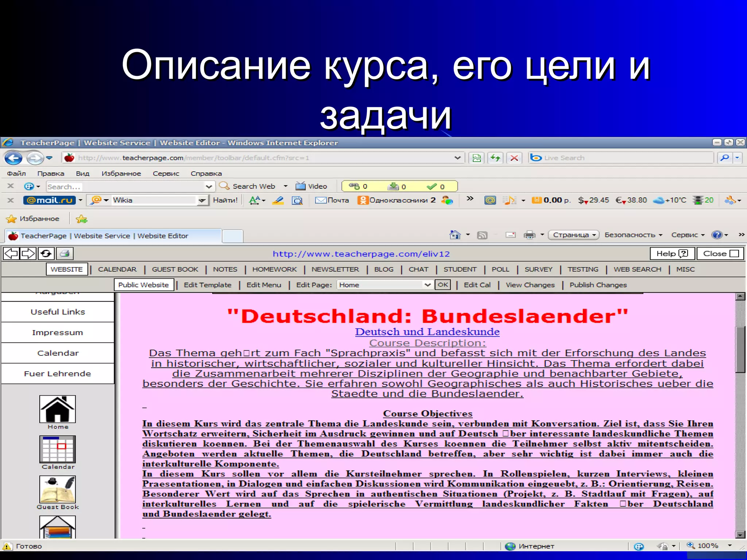747x560 pixels.
Task: Click Impressum in sidebar menu
Action: point(58,332)
